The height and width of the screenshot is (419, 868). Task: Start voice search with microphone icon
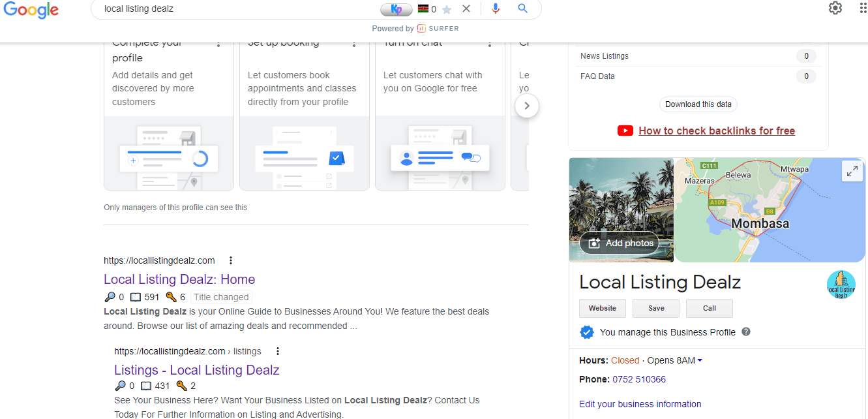click(x=496, y=9)
